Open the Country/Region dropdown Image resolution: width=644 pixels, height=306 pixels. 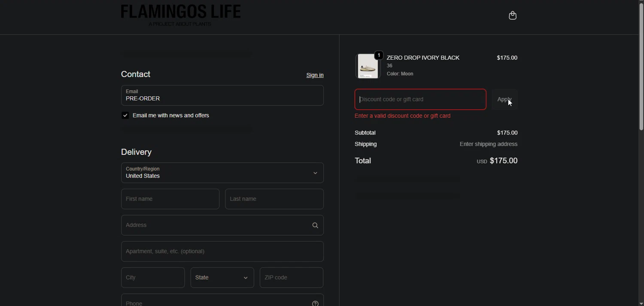(222, 173)
